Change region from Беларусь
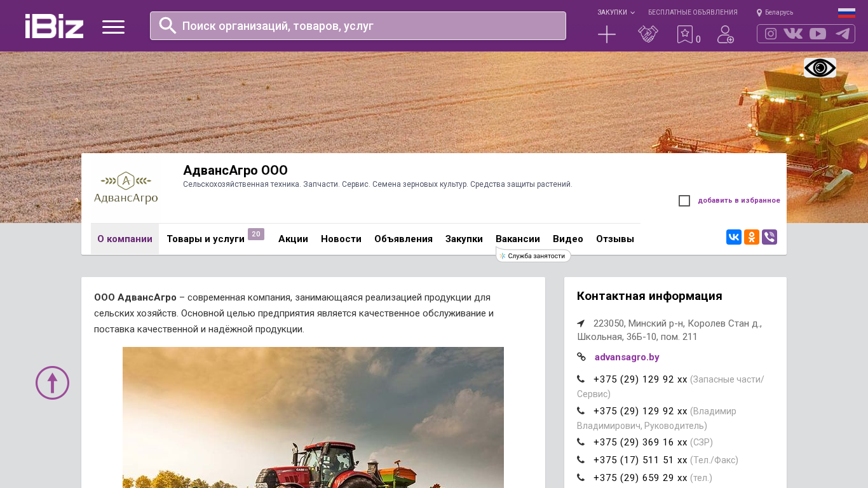 779,13
